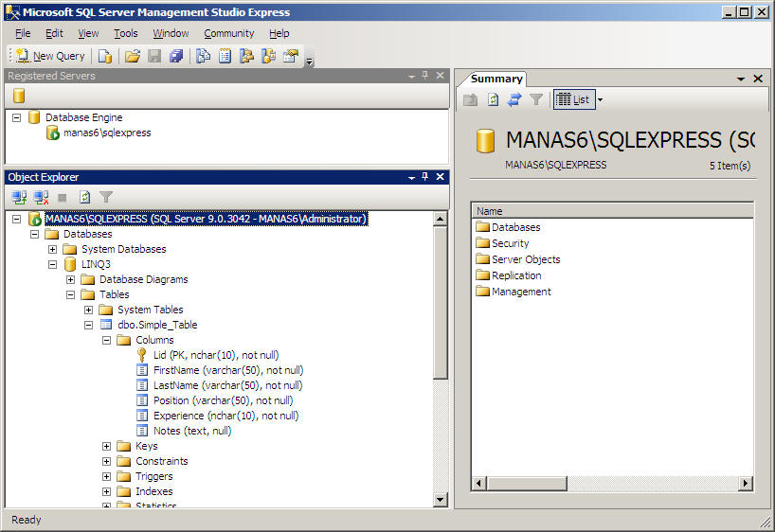Click the Database Engine Query icon
Viewport: 775px width, 532px height.
pyautogui.click(x=105, y=56)
